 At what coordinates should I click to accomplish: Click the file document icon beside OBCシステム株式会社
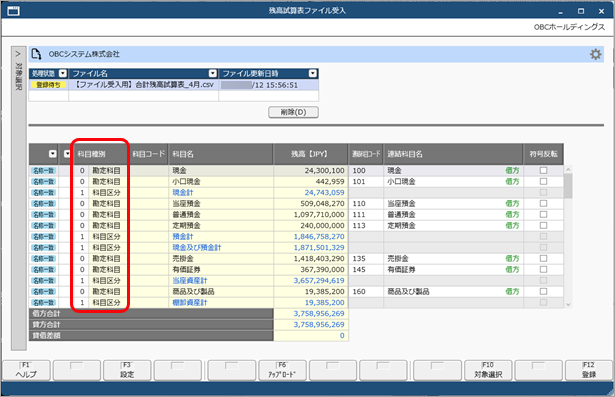point(36,54)
